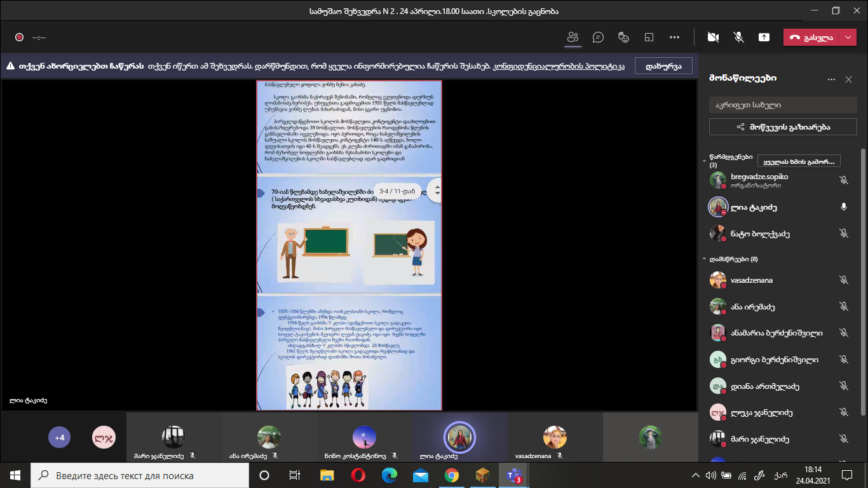Click მოწვევის გაზიარება button
This screenshot has height=488, width=868.
pos(783,126)
